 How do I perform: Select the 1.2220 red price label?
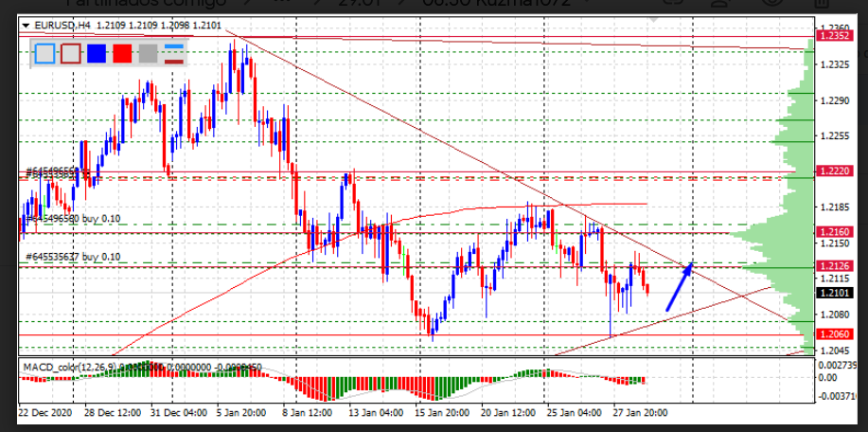tap(834, 171)
